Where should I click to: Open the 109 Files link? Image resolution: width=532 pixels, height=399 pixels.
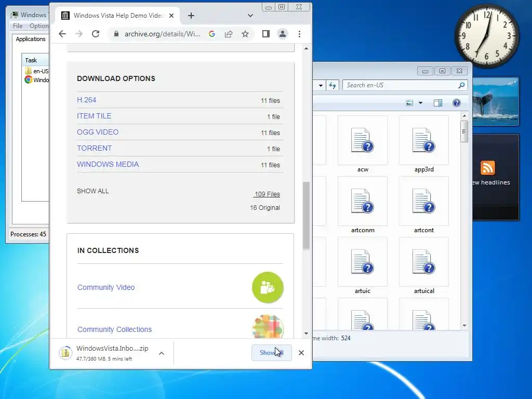click(267, 194)
